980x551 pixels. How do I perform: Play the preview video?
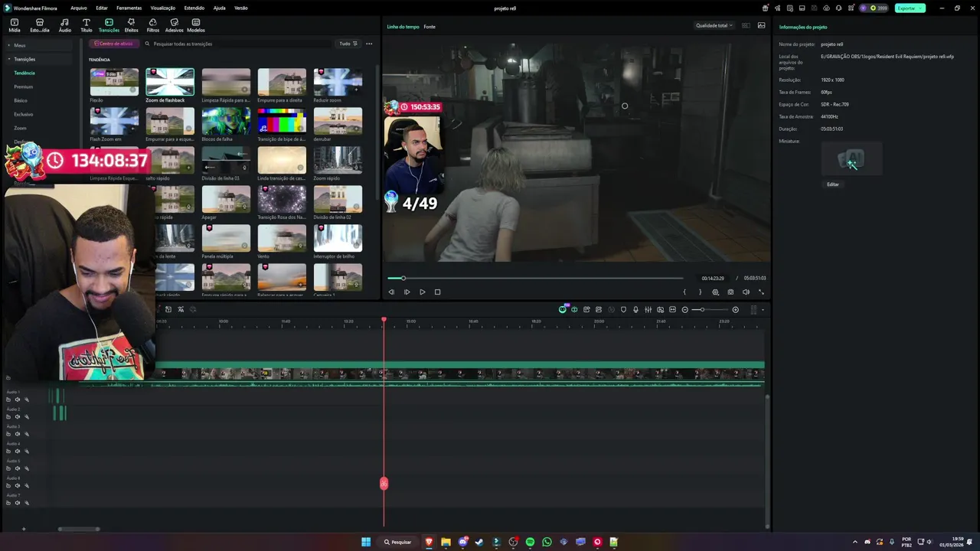click(x=422, y=292)
